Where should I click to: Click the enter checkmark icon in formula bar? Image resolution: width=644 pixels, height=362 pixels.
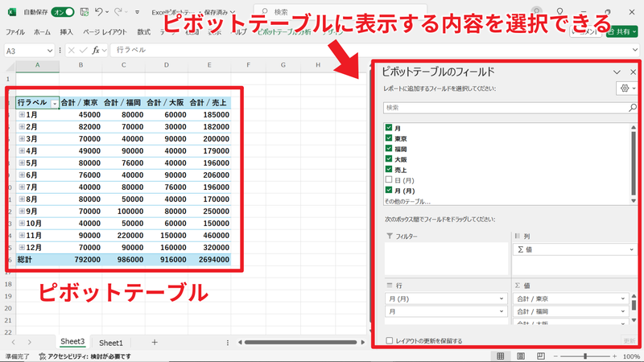click(84, 50)
